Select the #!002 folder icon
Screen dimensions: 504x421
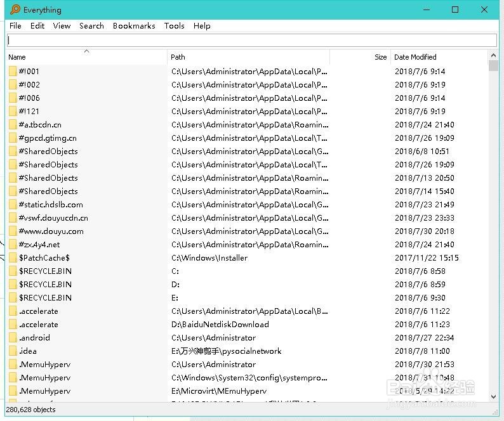13,85
